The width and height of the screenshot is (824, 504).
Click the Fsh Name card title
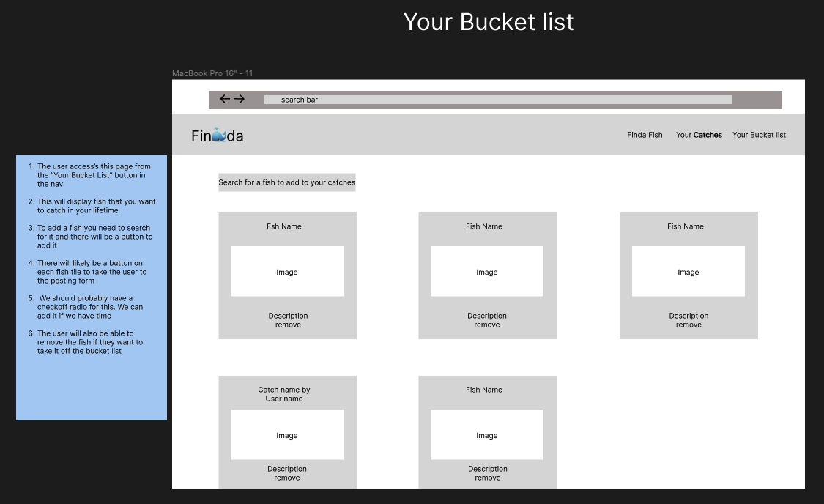(283, 226)
